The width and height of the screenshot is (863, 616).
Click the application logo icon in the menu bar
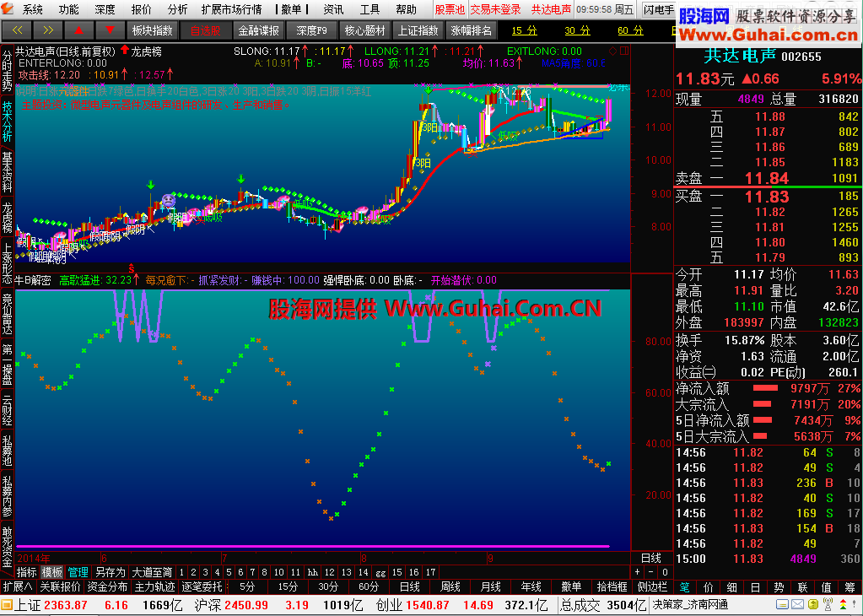(8, 8)
